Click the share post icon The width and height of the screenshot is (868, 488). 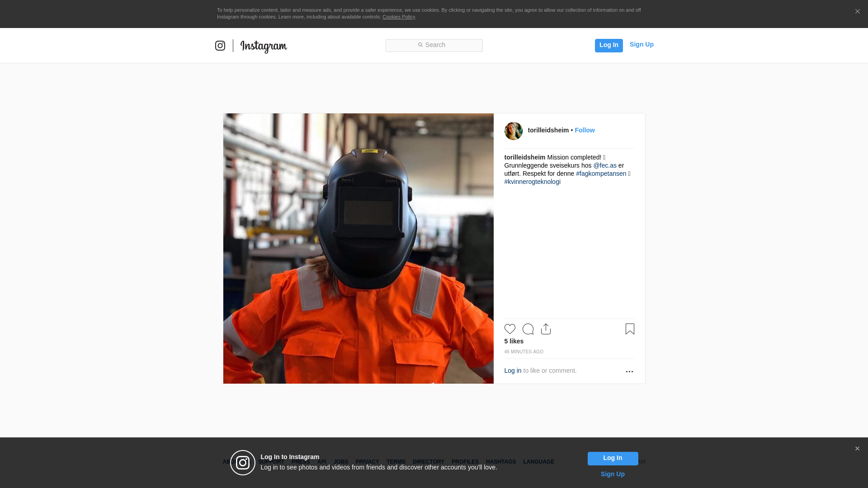(x=546, y=329)
